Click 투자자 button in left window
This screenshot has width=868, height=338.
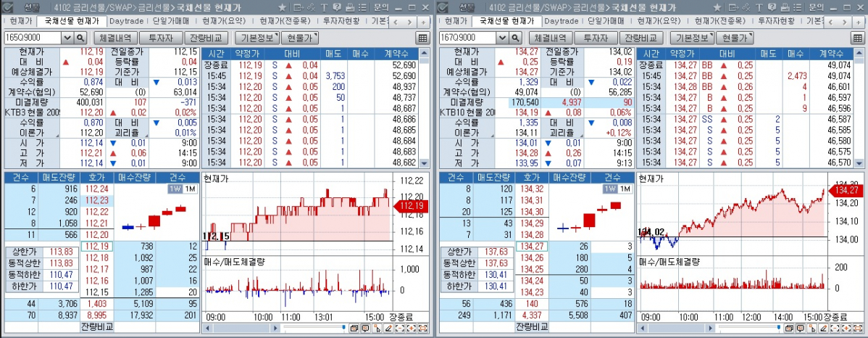click(x=162, y=38)
